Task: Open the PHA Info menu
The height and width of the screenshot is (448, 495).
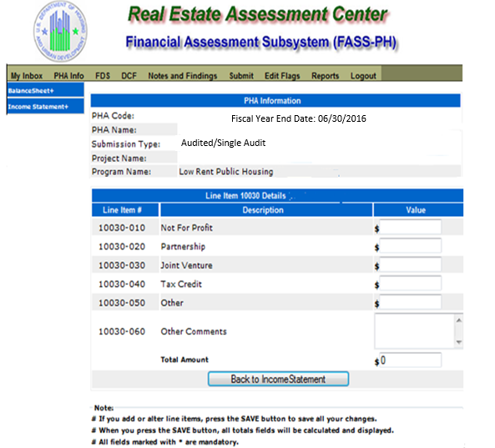Action: (68, 76)
